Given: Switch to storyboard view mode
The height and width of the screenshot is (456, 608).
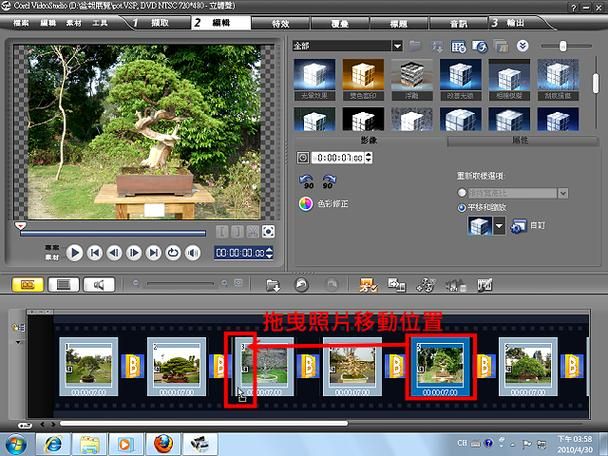Looking at the screenshot, I should [x=29, y=285].
